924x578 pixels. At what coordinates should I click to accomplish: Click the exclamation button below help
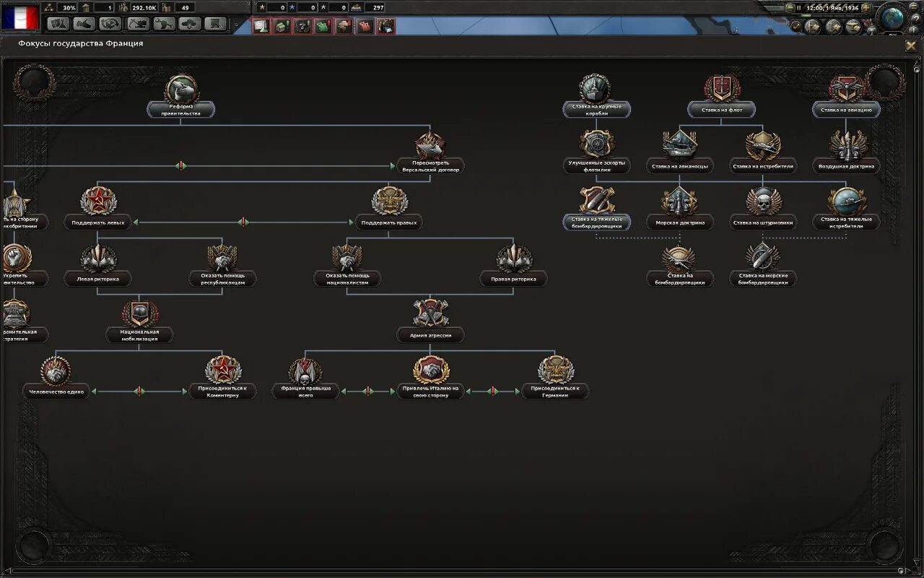tap(913, 30)
